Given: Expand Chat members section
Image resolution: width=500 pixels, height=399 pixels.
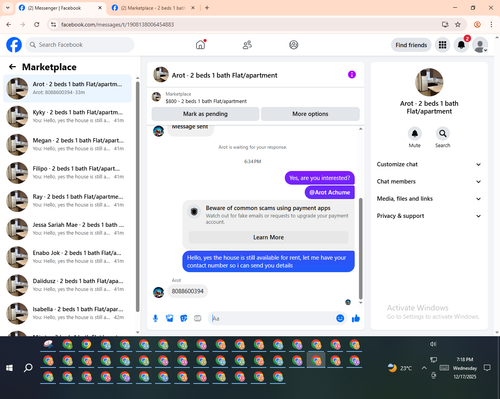Looking at the screenshot, I should 429,182.
